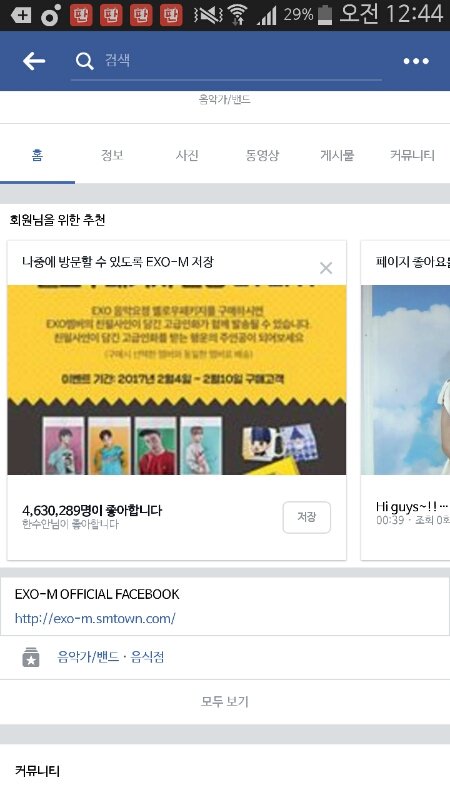This screenshot has height=800, width=450.
Task: Tap the back arrow in header
Action: pos(34,61)
